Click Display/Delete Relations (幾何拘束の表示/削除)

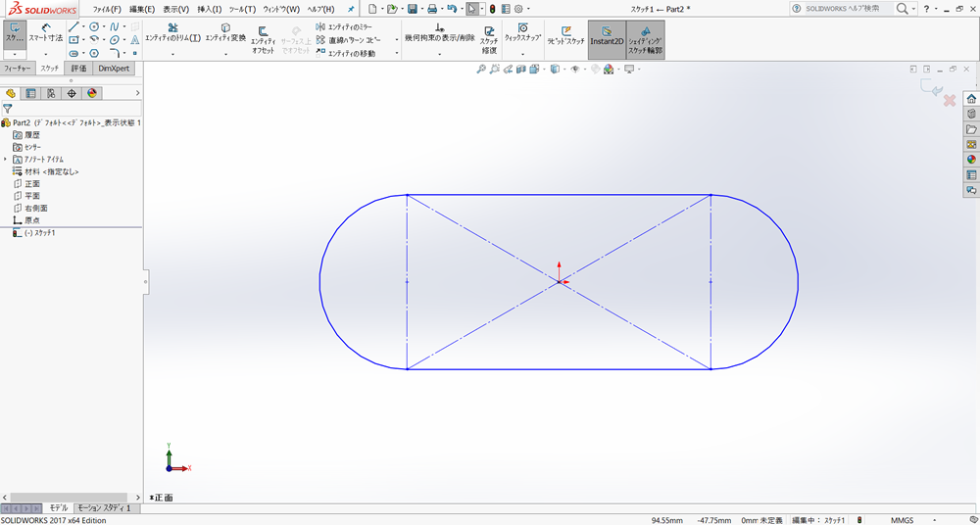439,33
